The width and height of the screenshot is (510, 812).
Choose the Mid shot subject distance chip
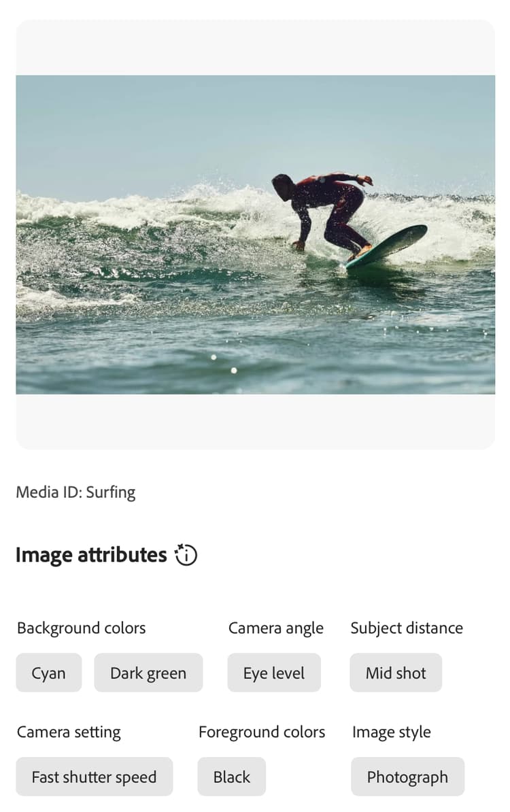396,673
